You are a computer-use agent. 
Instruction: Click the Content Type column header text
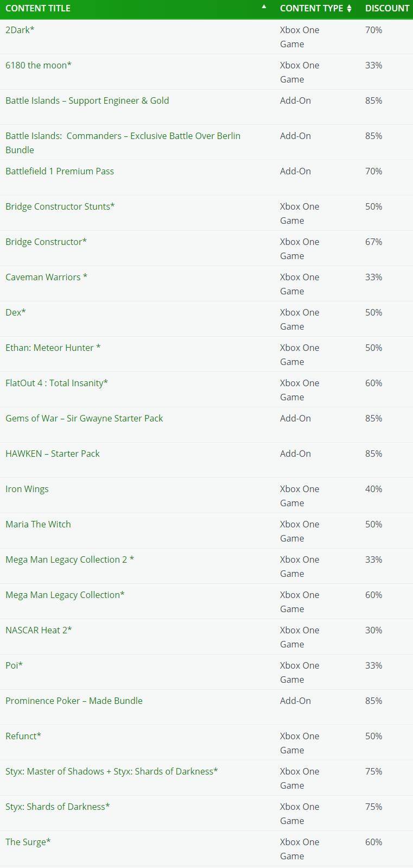pos(312,8)
